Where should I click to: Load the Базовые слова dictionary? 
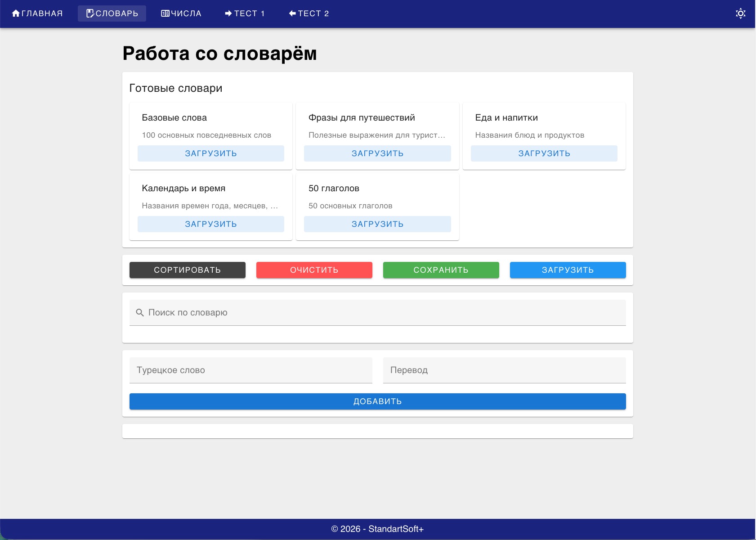(x=210, y=153)
